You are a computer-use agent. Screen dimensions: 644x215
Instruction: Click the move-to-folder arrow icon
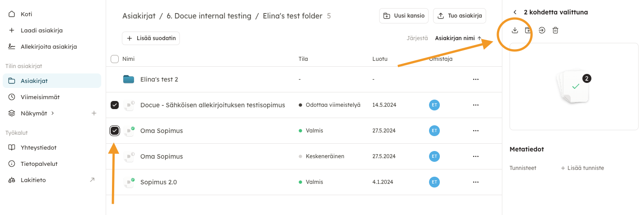pyautogui.click(x=542, y=30)
